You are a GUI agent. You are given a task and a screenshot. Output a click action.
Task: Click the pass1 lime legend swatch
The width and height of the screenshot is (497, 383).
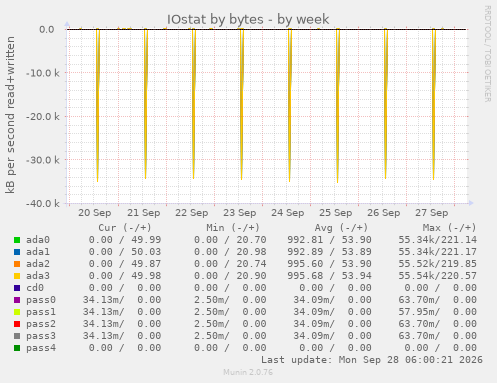[x=17, y=312]
